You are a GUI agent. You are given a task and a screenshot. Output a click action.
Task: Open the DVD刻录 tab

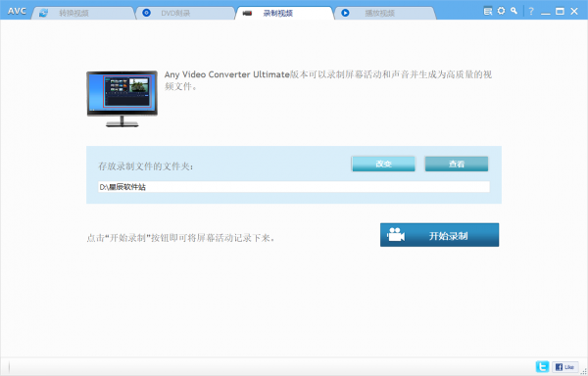pos(185,13)
